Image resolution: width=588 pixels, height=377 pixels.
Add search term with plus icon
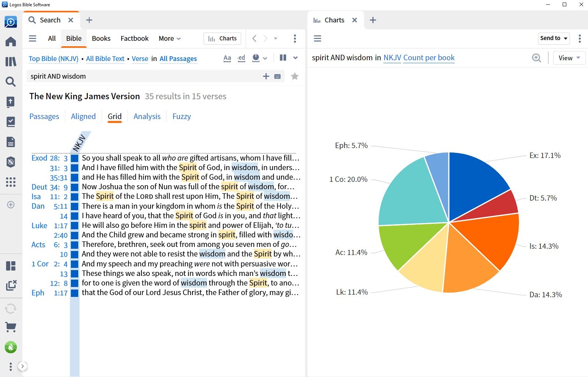[x=266, y=76]
